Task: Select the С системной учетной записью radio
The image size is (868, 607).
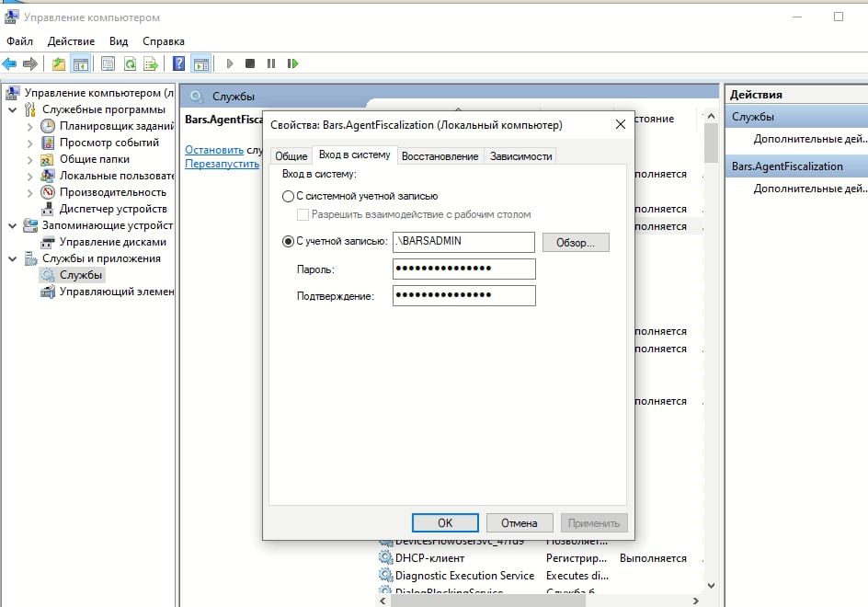Action: point(288,196)
